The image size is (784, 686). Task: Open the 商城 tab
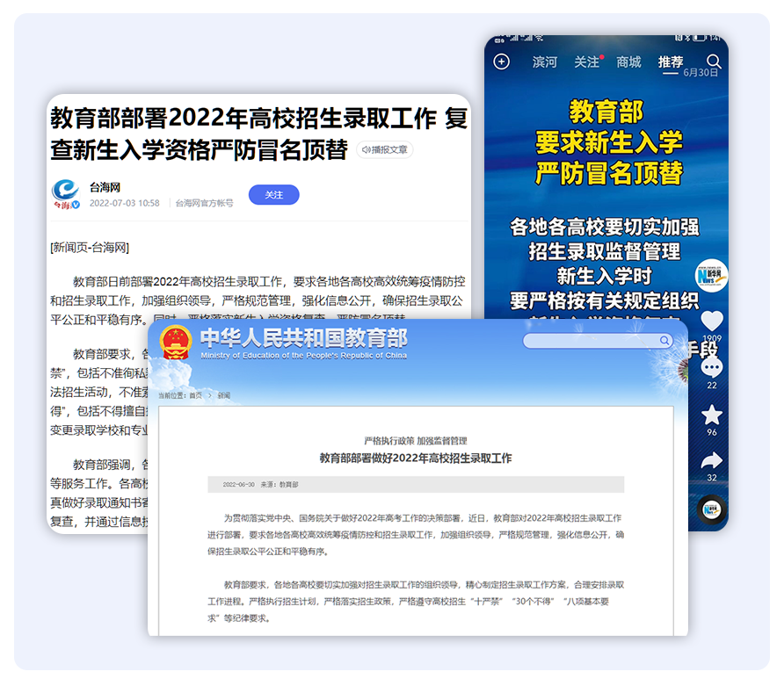628,62
